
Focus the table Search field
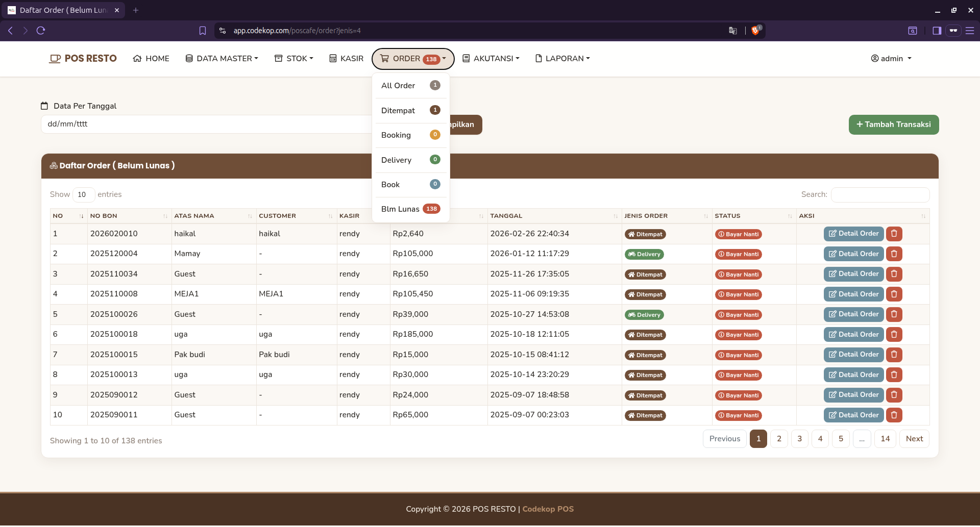click(x=880, y=194)
